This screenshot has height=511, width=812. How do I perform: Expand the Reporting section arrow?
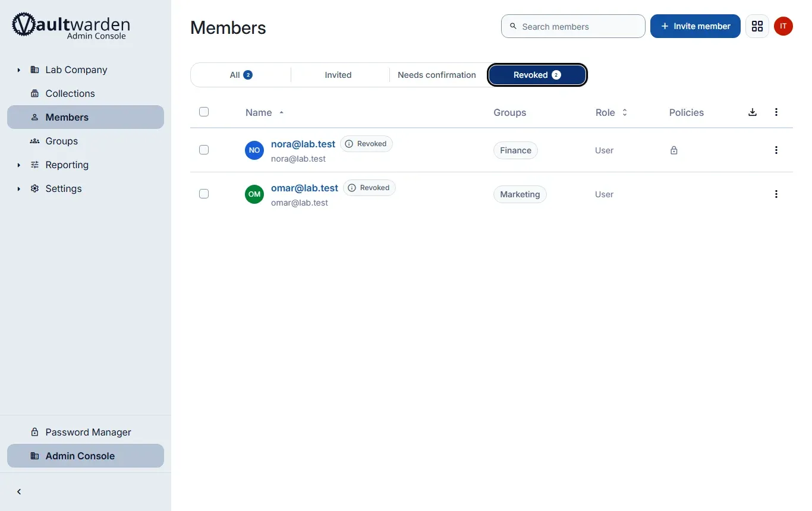pyautogui.click(x=19, y=165)
